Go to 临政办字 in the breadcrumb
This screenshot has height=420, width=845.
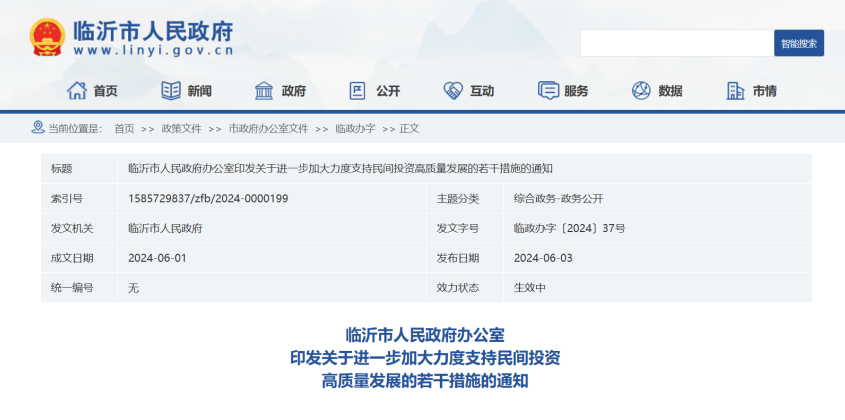[355, 129]
